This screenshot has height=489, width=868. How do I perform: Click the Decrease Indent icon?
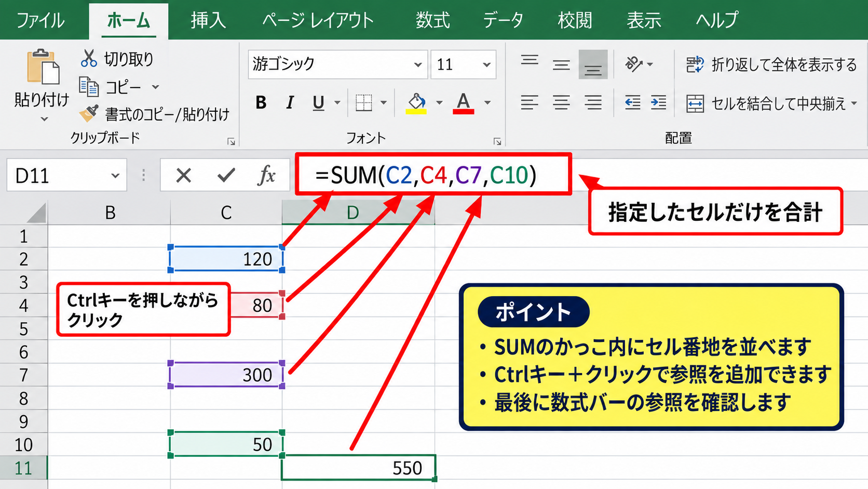click(632, 102)
